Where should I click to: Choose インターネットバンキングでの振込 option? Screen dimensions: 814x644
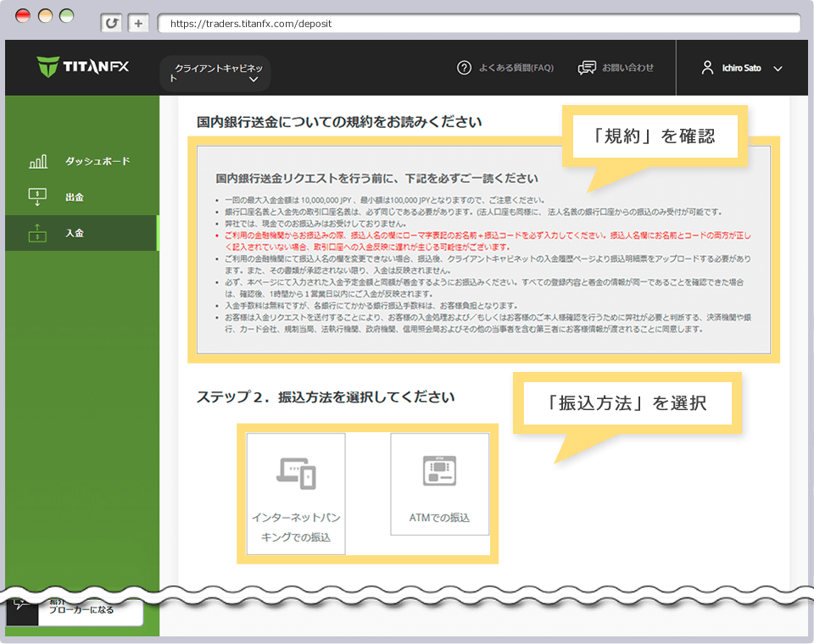296,527
